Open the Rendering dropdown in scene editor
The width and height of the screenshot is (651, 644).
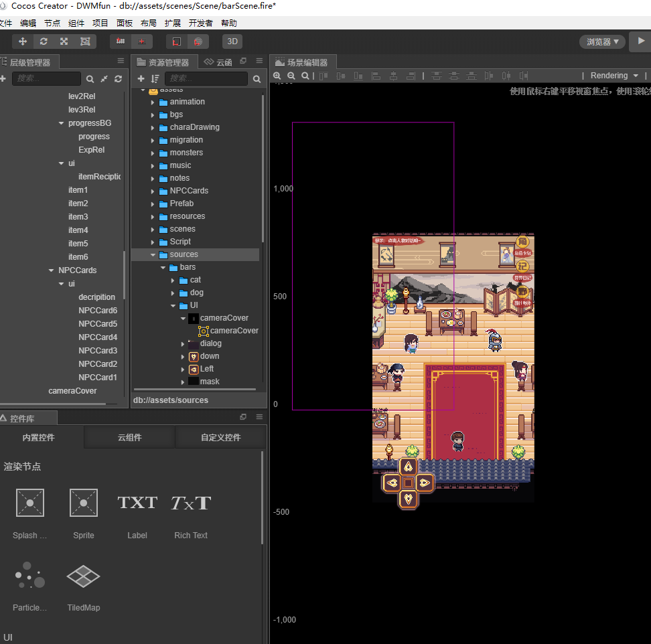614,76
